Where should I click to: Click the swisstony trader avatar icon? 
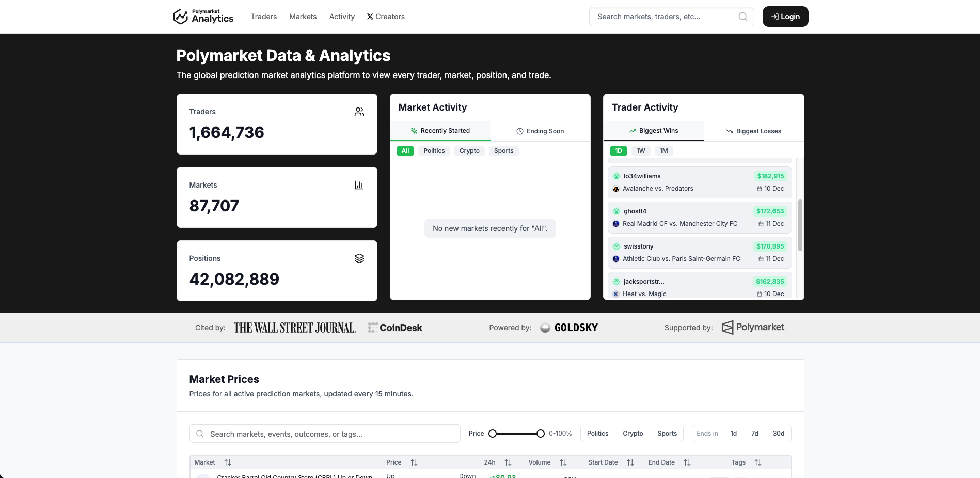617,246
